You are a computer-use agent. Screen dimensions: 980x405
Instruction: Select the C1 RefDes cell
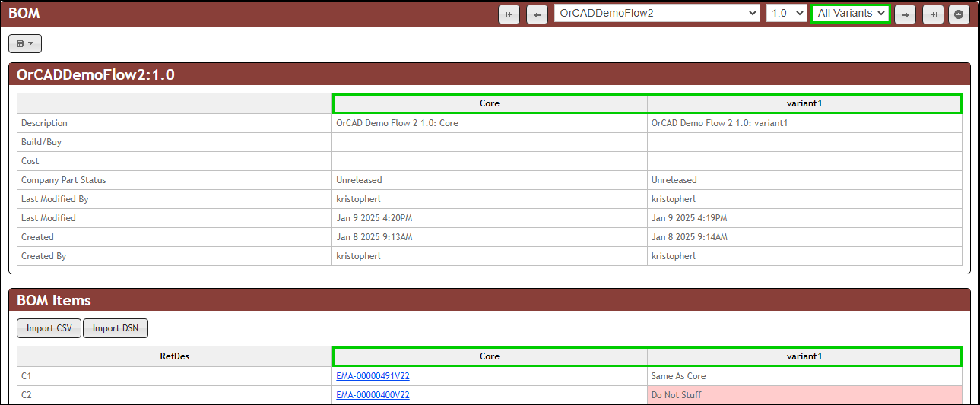tap(175, 376)
